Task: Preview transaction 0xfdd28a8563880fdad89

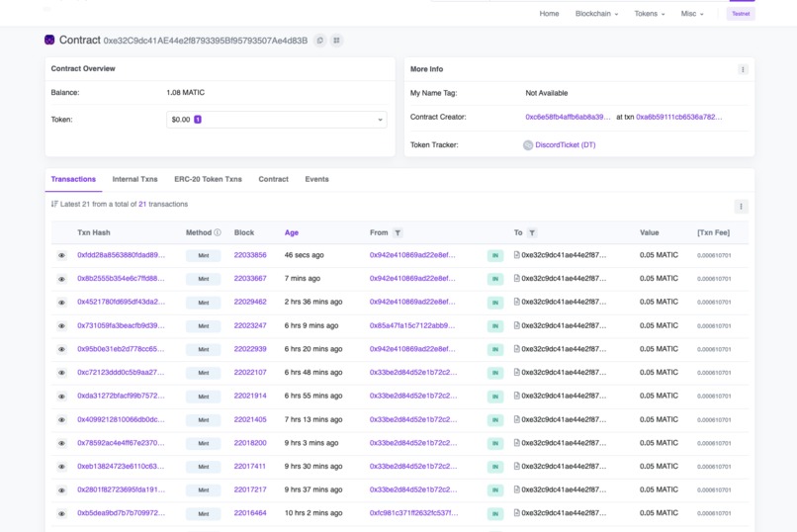Action: (61, 255)
